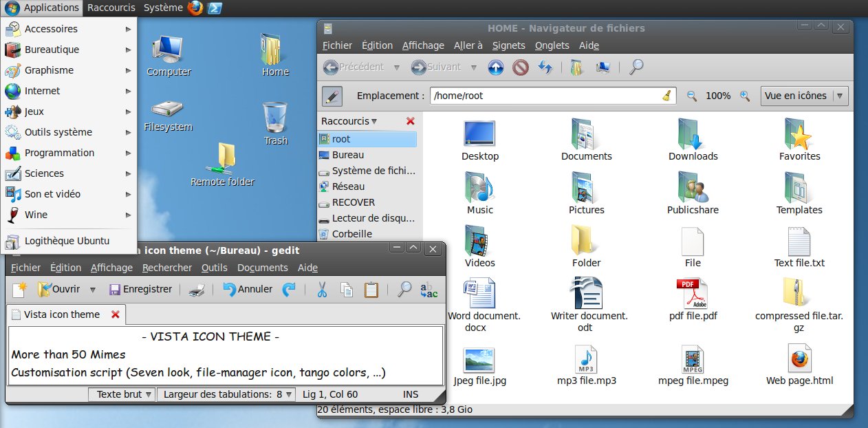Click the Enregistrer button in gedit
The width and height of the screenshot is (868, 428).
pos(140,290)
